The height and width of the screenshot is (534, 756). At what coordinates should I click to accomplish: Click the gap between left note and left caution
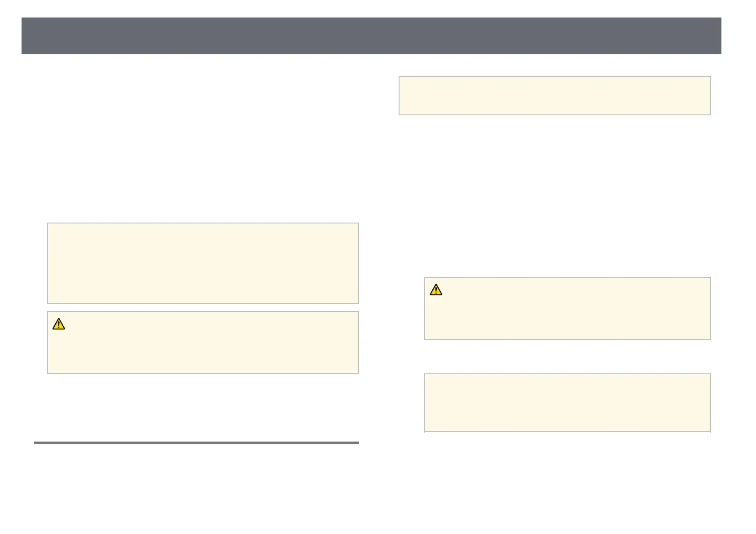[x=203, y=307]
